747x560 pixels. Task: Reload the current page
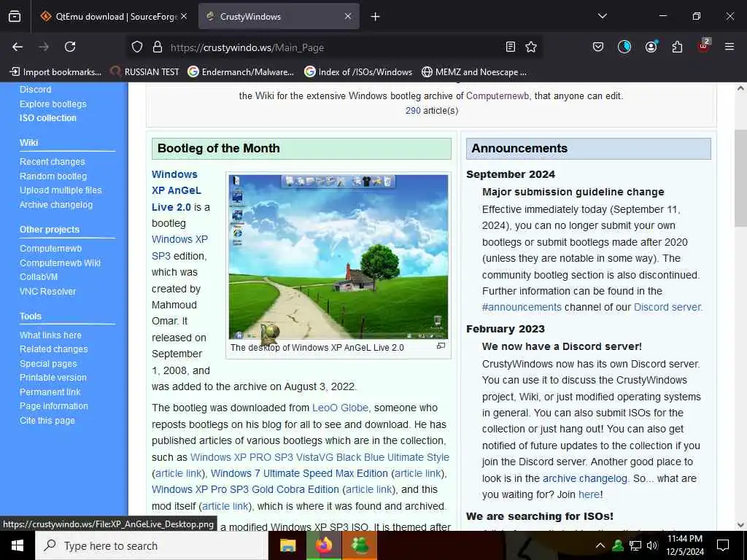coord(70,47)
